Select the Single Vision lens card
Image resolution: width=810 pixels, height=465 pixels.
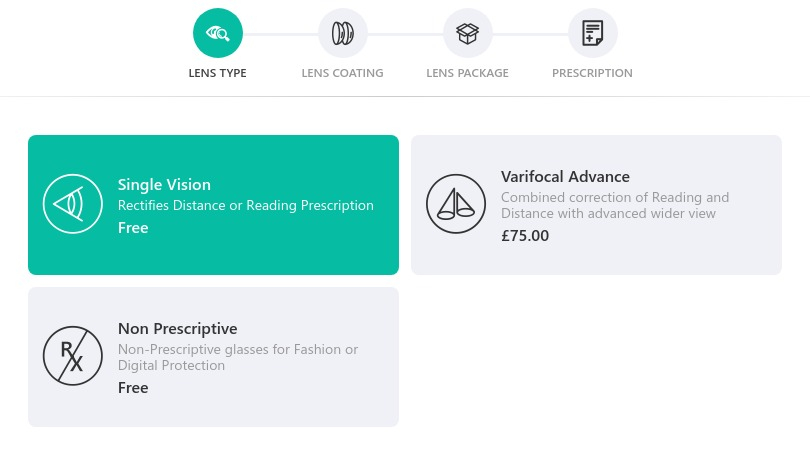pos(213,205)
